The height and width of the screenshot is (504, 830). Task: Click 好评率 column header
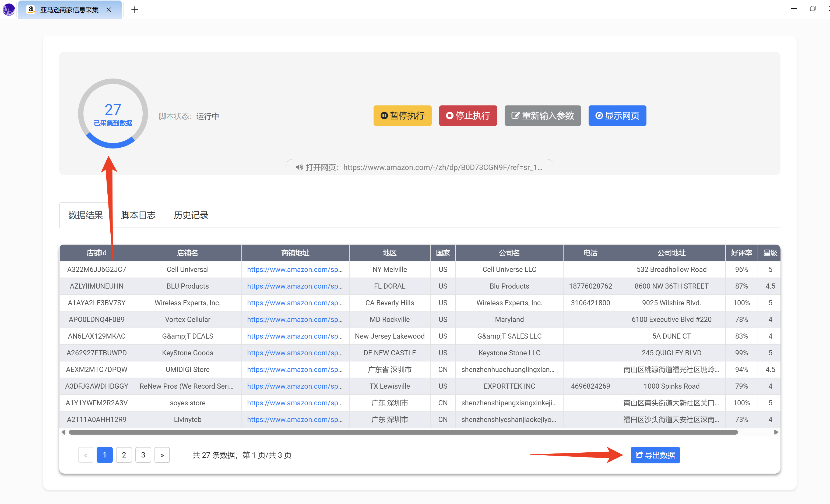741,253
